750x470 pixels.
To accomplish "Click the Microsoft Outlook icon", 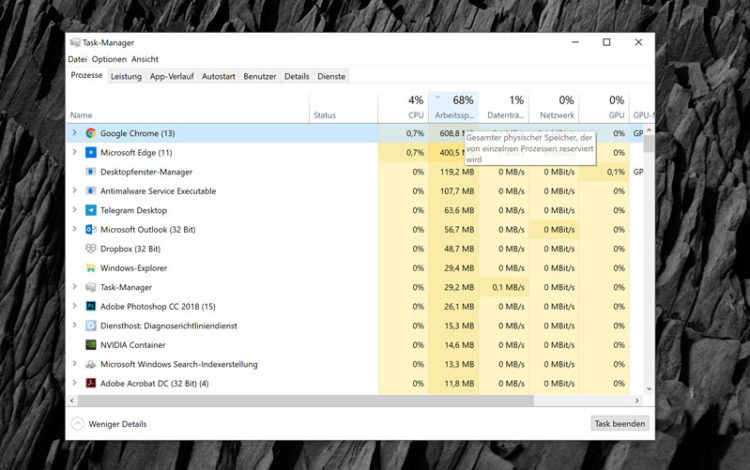I will 90,230.
